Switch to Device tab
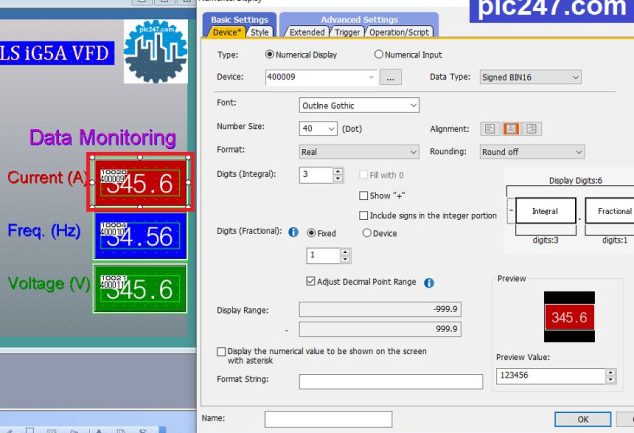 click(226, 32)
